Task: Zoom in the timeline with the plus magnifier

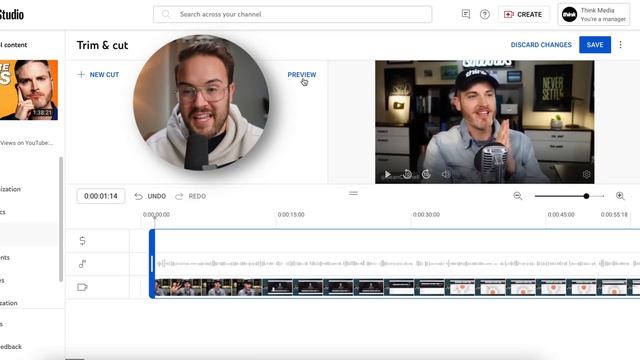Action: [620, 196]
